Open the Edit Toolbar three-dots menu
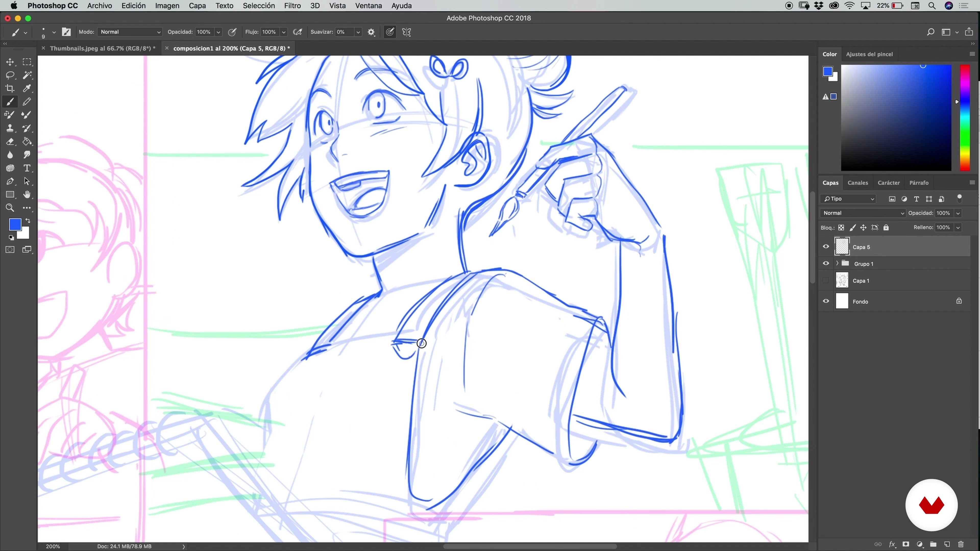This screenshot has height=551, width=980. [27, 208]
